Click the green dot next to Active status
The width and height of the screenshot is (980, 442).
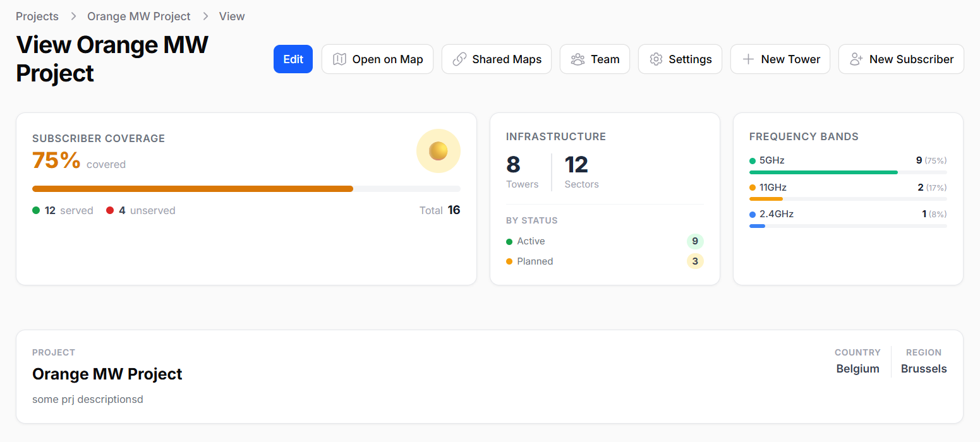point(509,241)
